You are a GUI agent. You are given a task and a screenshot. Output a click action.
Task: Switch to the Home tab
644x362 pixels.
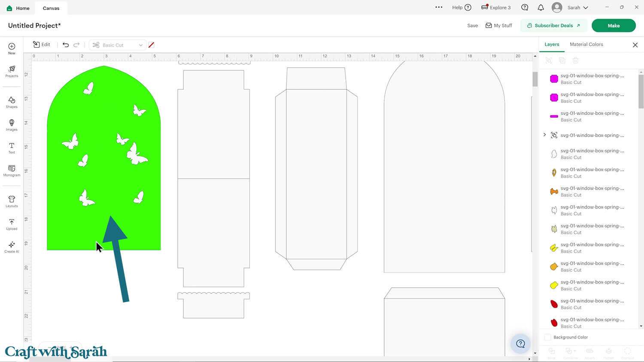click(18, 8)
